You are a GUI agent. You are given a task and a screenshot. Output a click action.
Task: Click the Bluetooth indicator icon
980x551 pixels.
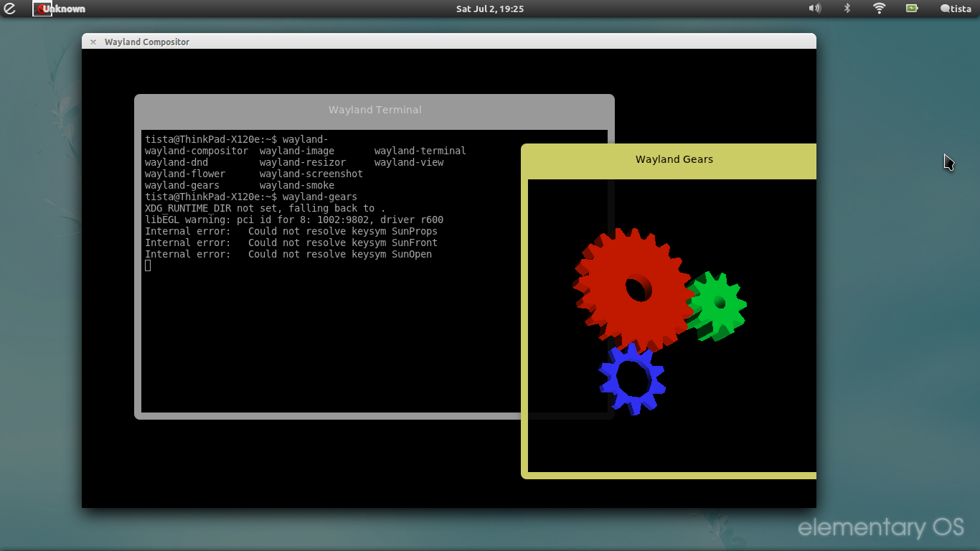click(847, 9)
